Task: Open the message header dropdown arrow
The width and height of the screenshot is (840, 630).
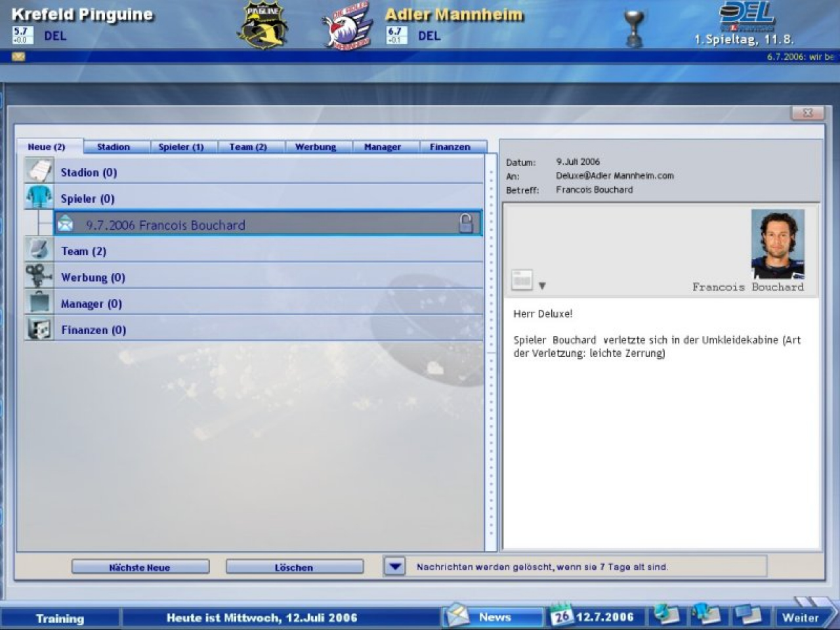Action: [542, 285]
